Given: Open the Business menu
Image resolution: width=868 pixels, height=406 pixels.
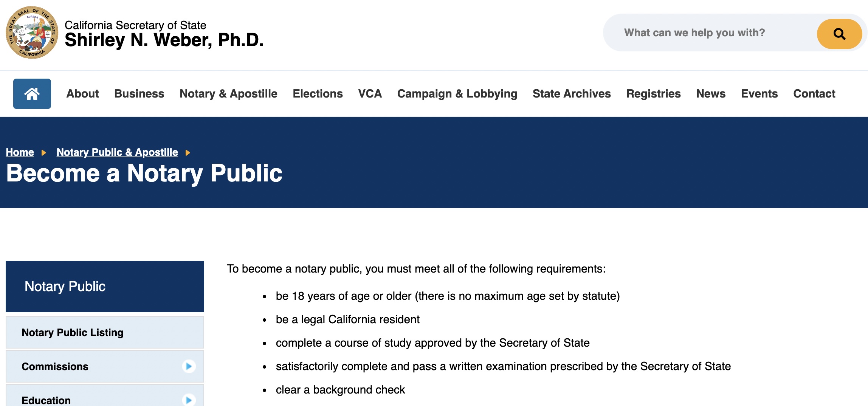Looking at the screenshot, I should click(x=139, y=94).
